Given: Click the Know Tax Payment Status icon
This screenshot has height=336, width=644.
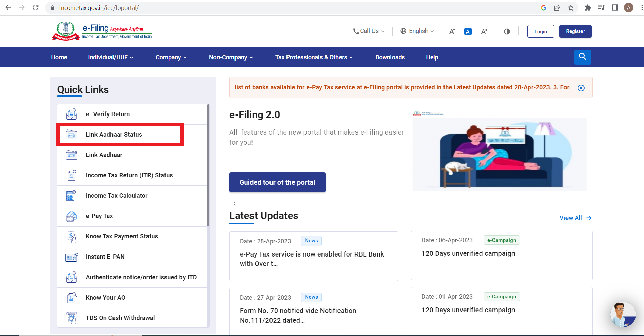Looking at the screenshot, I should [71, 236].
